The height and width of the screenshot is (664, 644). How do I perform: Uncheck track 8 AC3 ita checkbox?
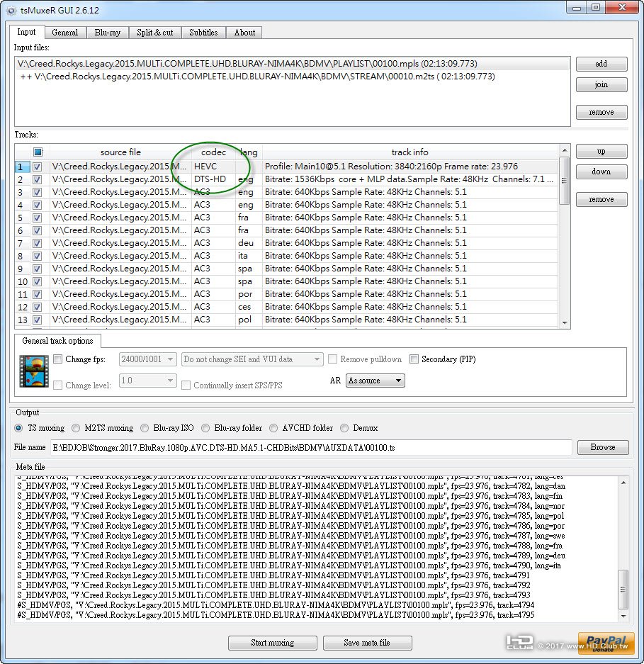click(38, 256)
